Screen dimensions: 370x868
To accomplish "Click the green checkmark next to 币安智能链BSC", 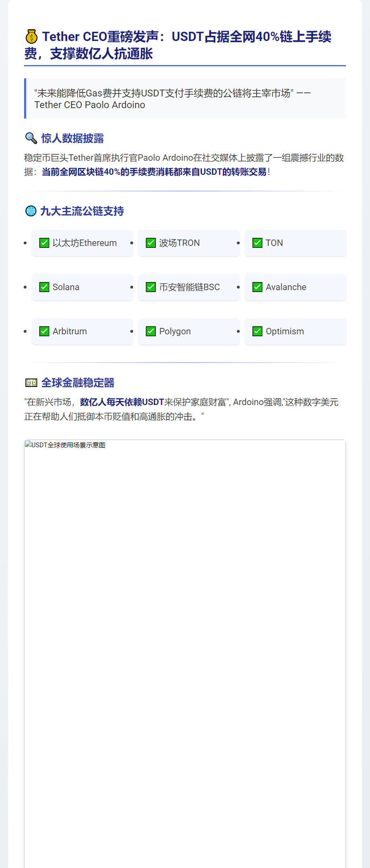I will pyautogui.click(x=151, y=287).
